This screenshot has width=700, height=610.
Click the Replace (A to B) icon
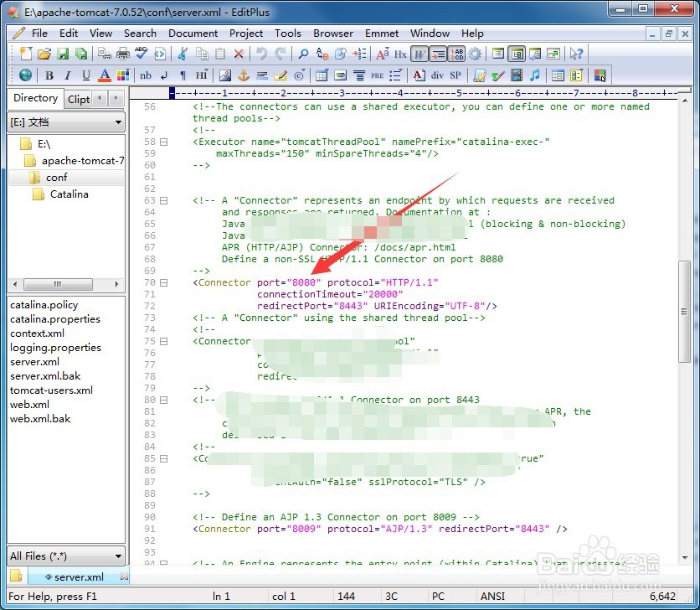(x=322, y=54)
